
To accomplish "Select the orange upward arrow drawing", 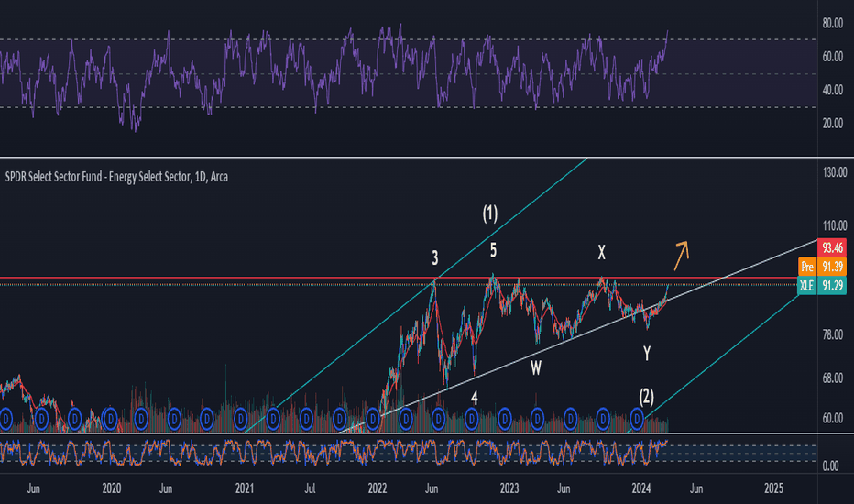I will (682, 255).
